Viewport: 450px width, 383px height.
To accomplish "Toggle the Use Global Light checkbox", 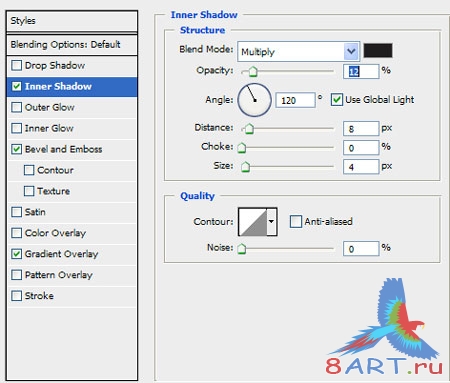I will point(337,100).
